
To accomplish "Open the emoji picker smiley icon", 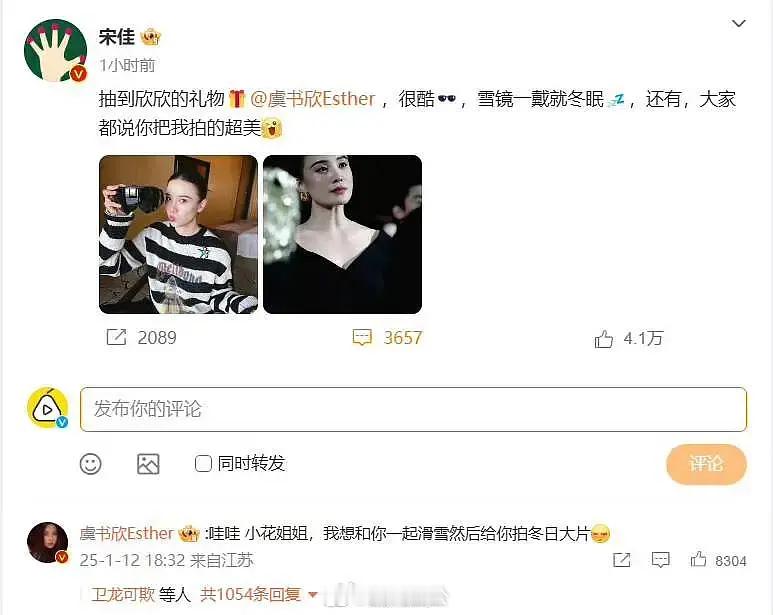I will [x=91, y=464].
